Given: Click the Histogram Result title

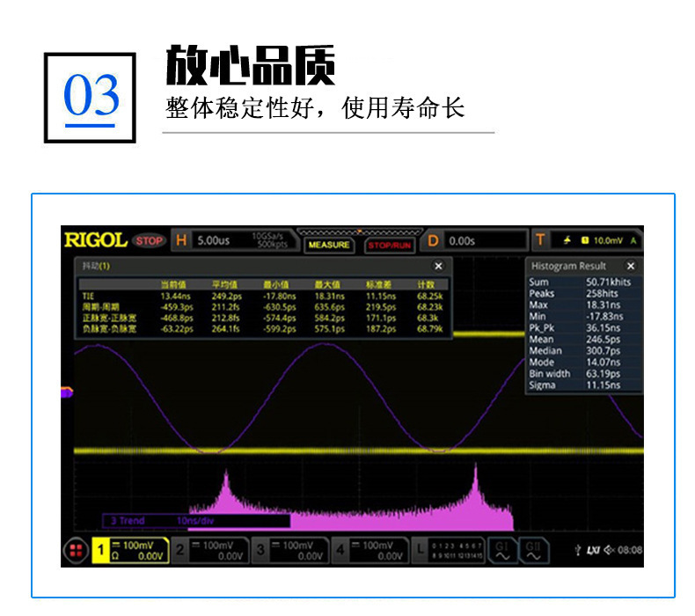Looking at the screenshot, I should 568,266.
